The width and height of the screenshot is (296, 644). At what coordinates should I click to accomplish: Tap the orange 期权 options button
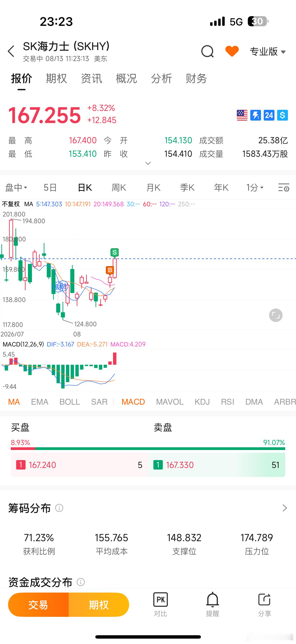(99, 605)
